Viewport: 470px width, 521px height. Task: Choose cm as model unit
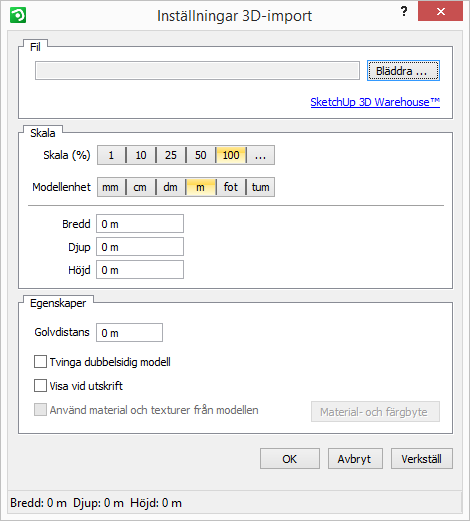point(140,187)
